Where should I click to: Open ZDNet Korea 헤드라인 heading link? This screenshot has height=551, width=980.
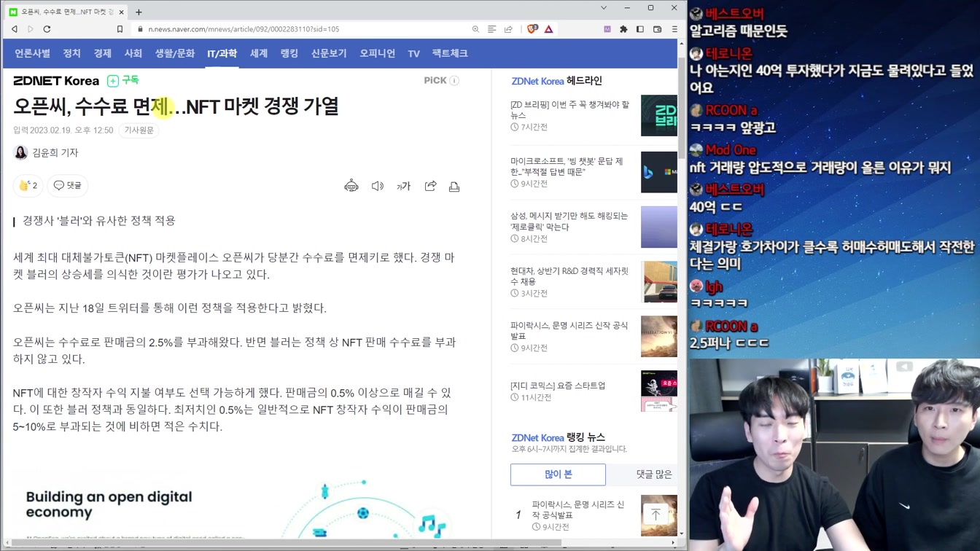click(556, 81)
